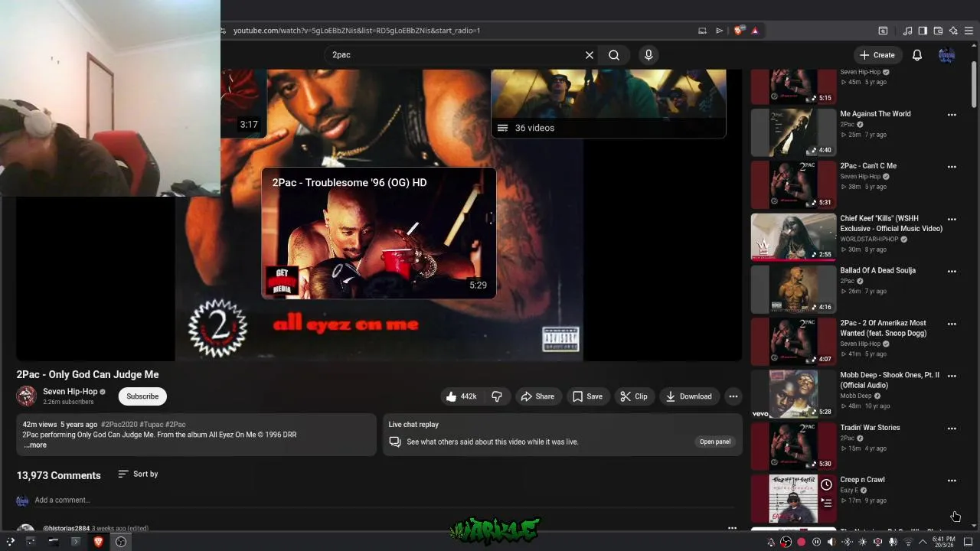The width and height of the screenshot is (980, 551).
Task: Clip the video with scissors button
Action: pos(634,396)
